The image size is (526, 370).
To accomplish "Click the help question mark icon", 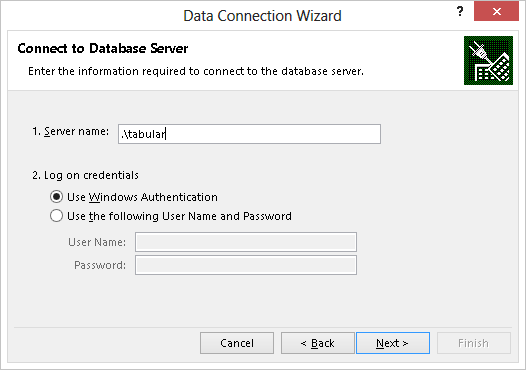I will [x=460, y=12].
